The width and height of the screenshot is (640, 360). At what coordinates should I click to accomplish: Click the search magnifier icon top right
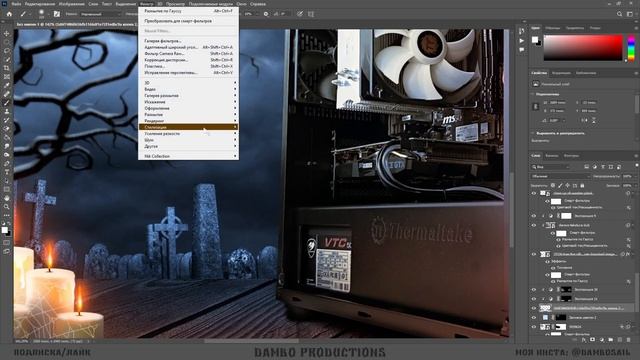619,14
